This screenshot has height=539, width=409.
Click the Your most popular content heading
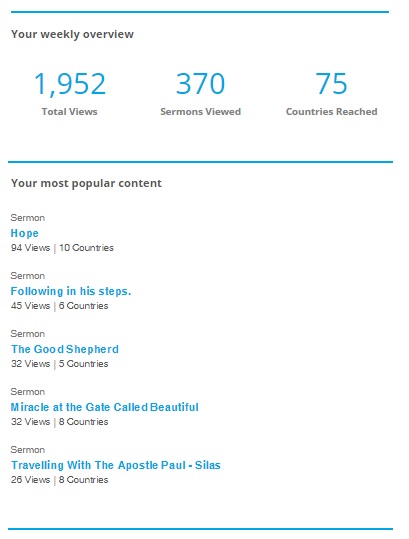86,183
